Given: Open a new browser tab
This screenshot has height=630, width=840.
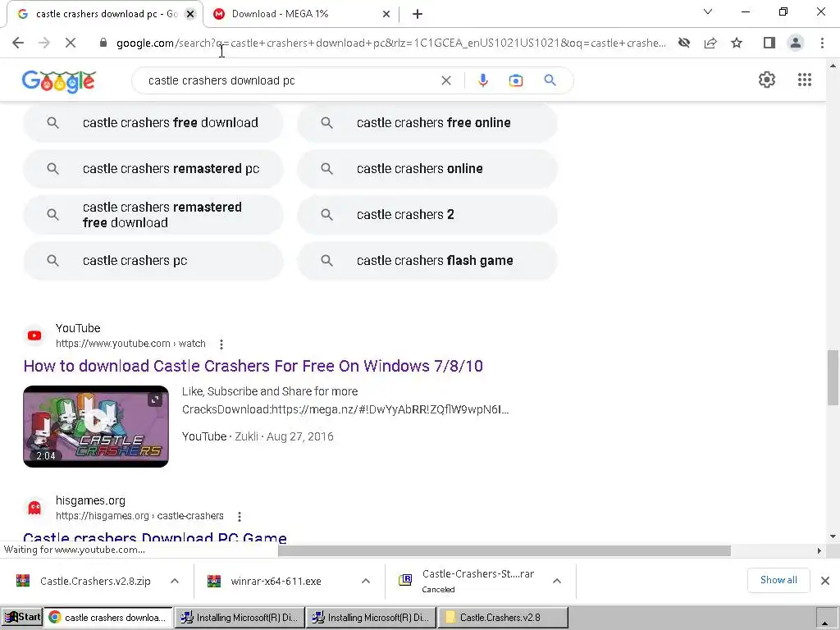Looking at the screenshot, I should point(418,15).
